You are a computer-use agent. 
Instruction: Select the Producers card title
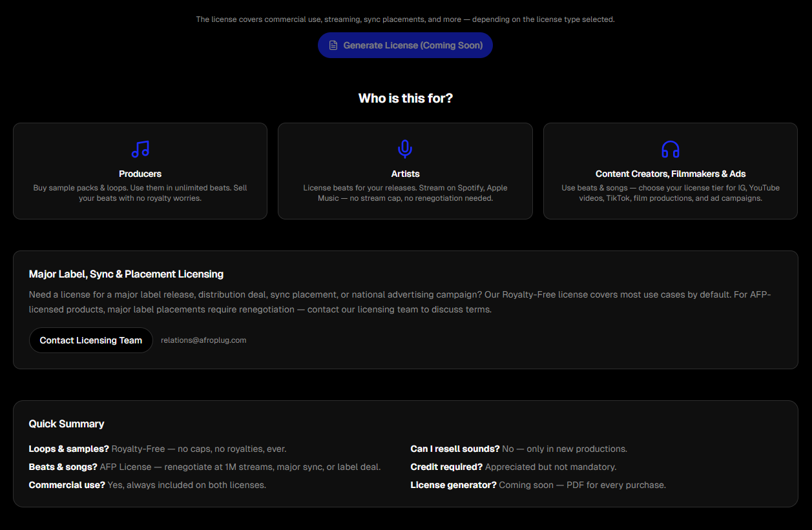(x=140, y=174)
